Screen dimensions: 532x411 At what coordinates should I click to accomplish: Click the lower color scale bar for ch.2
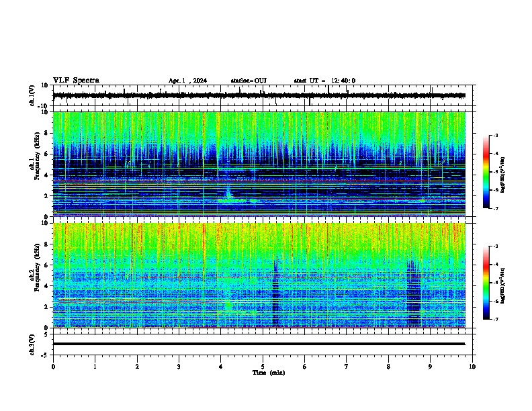[486, 283]
